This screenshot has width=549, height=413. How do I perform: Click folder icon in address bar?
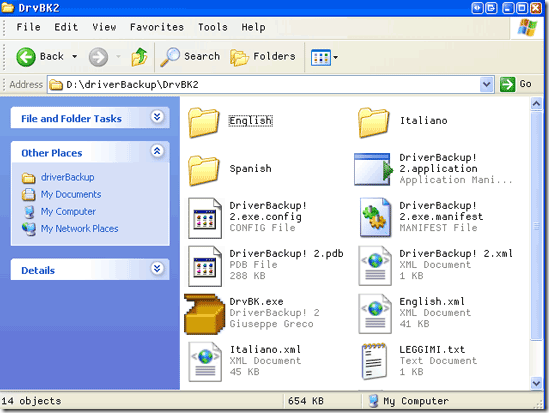(56, 85)
